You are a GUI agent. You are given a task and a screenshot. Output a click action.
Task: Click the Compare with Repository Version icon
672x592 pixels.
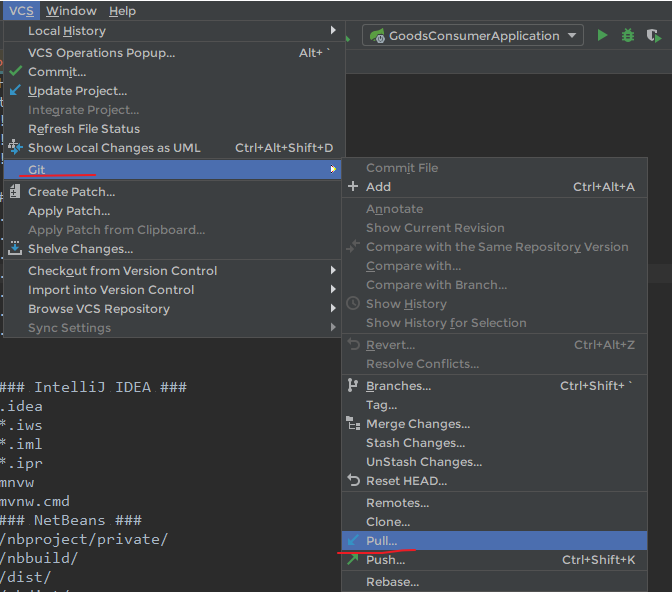click(353, 246)
